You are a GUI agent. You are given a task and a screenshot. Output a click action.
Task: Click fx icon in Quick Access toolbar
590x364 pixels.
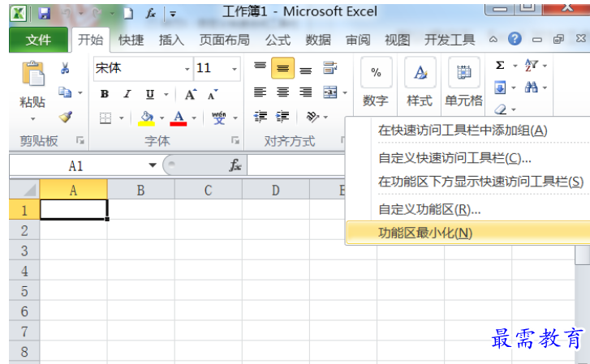(151, 14)
